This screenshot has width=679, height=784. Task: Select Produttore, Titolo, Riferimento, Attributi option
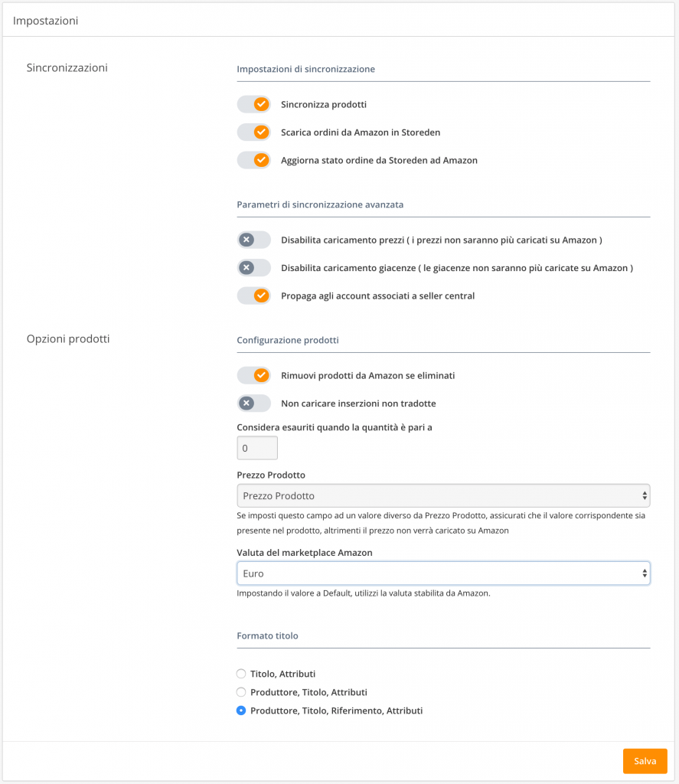(241, 710)
